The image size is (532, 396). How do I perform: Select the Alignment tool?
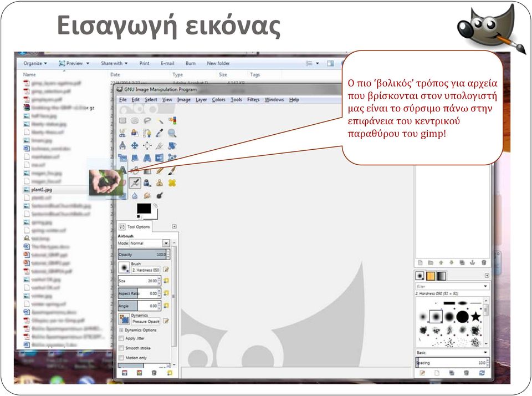point(147,146)
